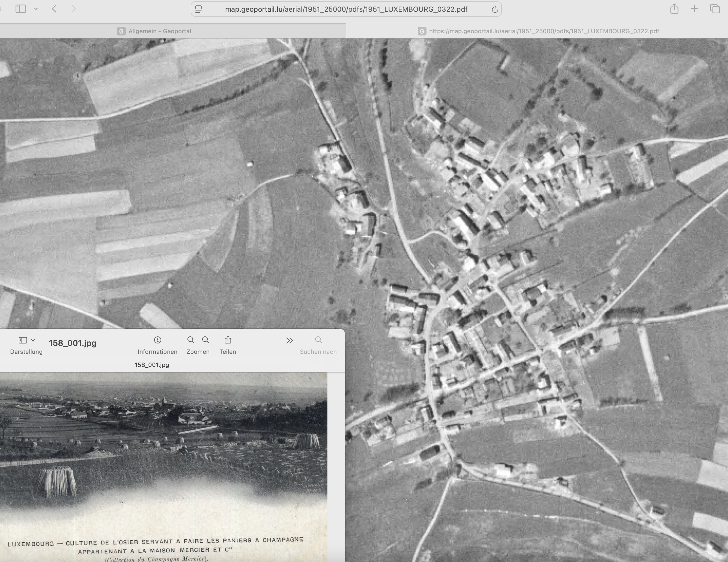Screen dimensions: 728x562
Task: Open the Darstellung view menu in Preview
Action: [x=26, y=345]
